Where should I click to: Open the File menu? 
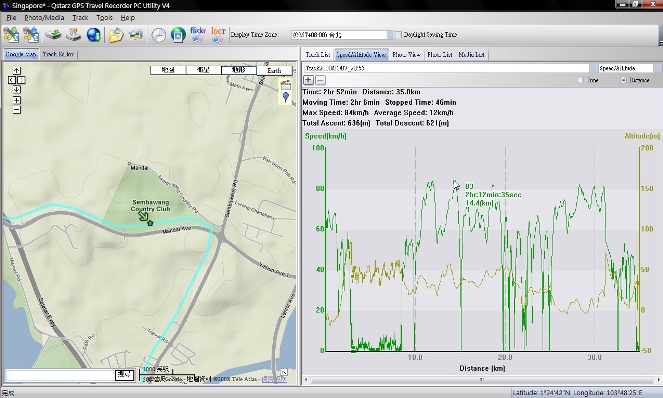(x=11, y=18)
